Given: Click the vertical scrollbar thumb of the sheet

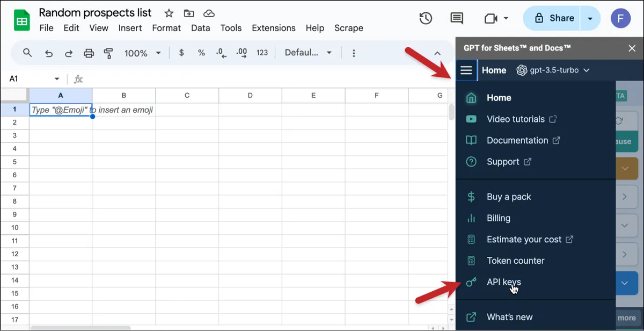Looking at the screenshot, I should click(452, 112).
